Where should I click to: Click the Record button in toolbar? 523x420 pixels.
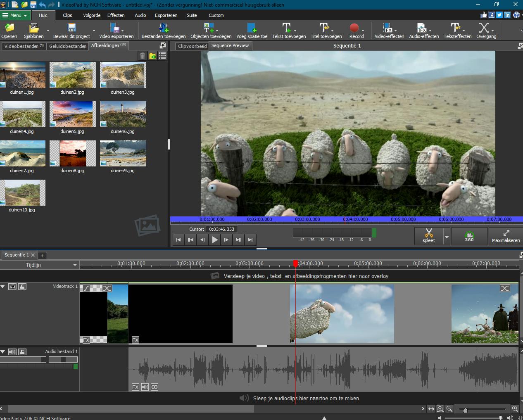(354, 31)
